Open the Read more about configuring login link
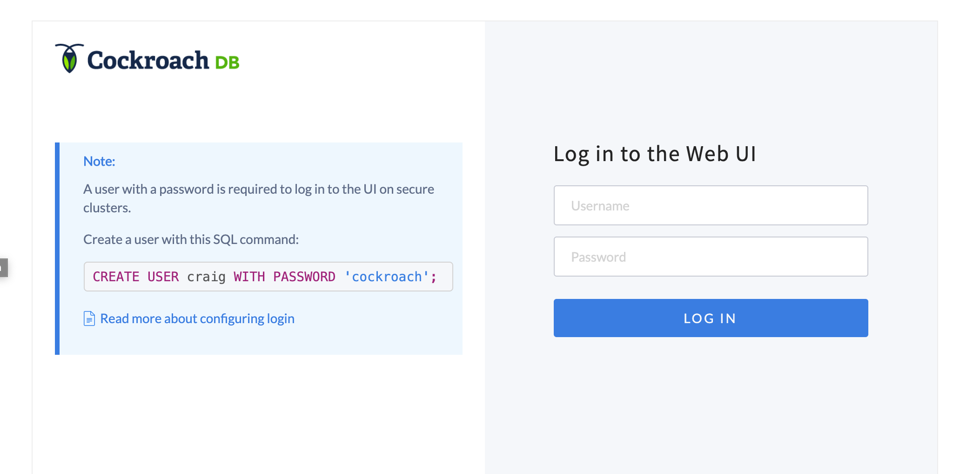Viewport: 980px width, 474px height. 197,318
